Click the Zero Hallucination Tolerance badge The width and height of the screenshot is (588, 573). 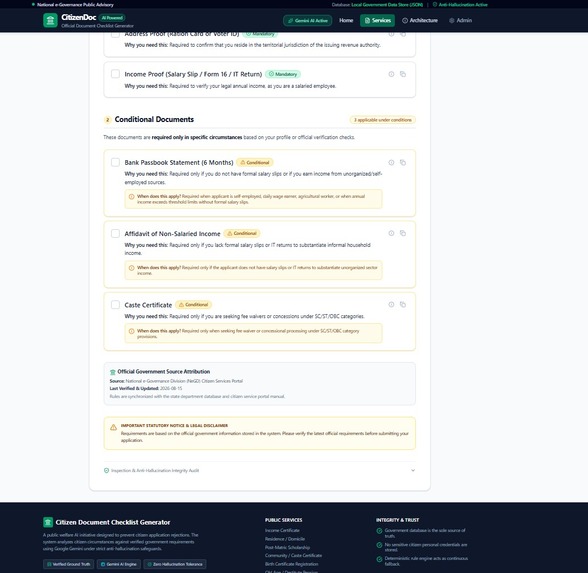click(175, 564)
